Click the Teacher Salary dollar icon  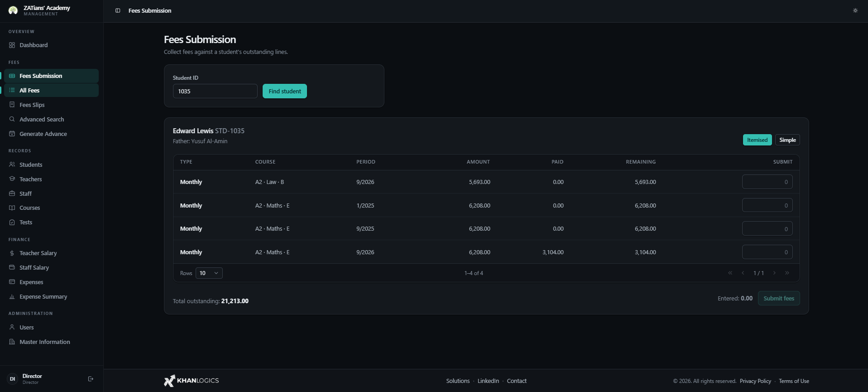(12, 253)
